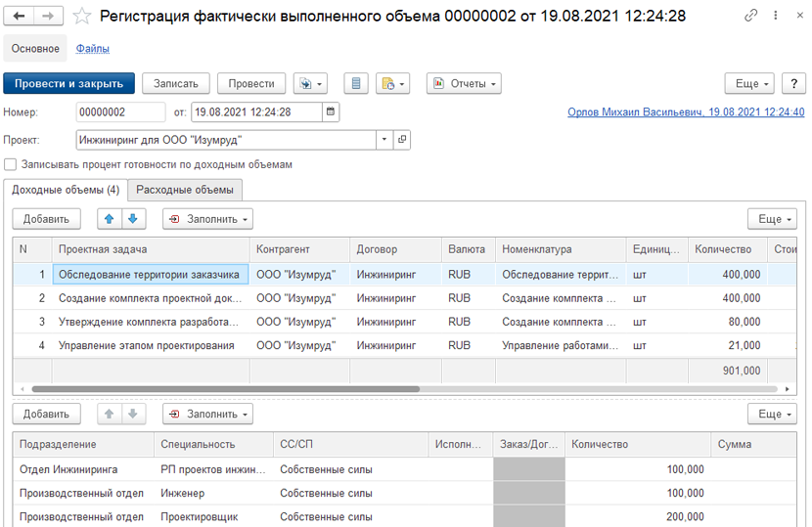Click the horizontal scrollbar thumb of income table

(x=226, y=389)
